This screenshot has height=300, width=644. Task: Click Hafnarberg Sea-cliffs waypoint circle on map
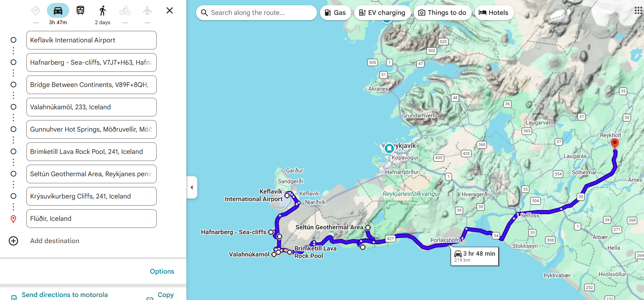point(271,232)
